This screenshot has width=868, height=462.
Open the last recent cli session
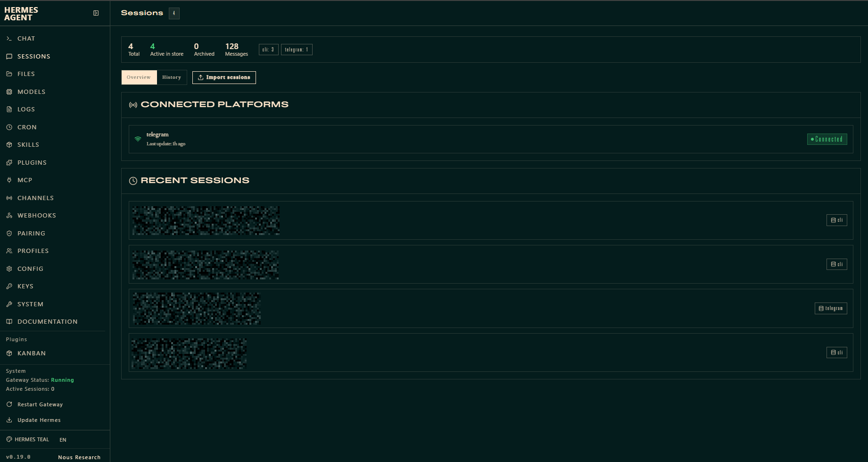pyautogui.click(x=491, y=353)
